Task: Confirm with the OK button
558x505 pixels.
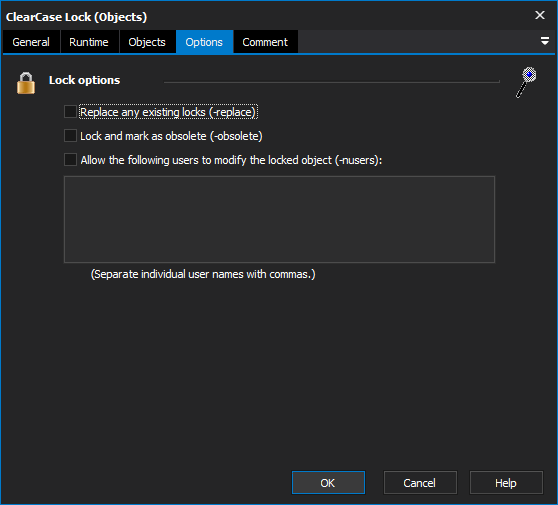Action: [328, 483]
